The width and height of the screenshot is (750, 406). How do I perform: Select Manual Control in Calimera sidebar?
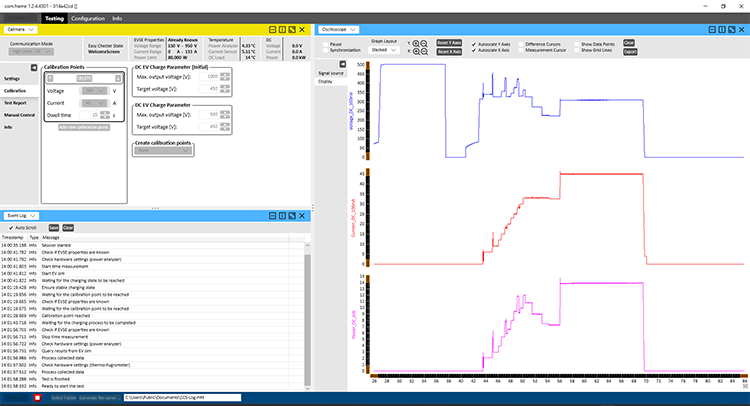tap(20, 115)
